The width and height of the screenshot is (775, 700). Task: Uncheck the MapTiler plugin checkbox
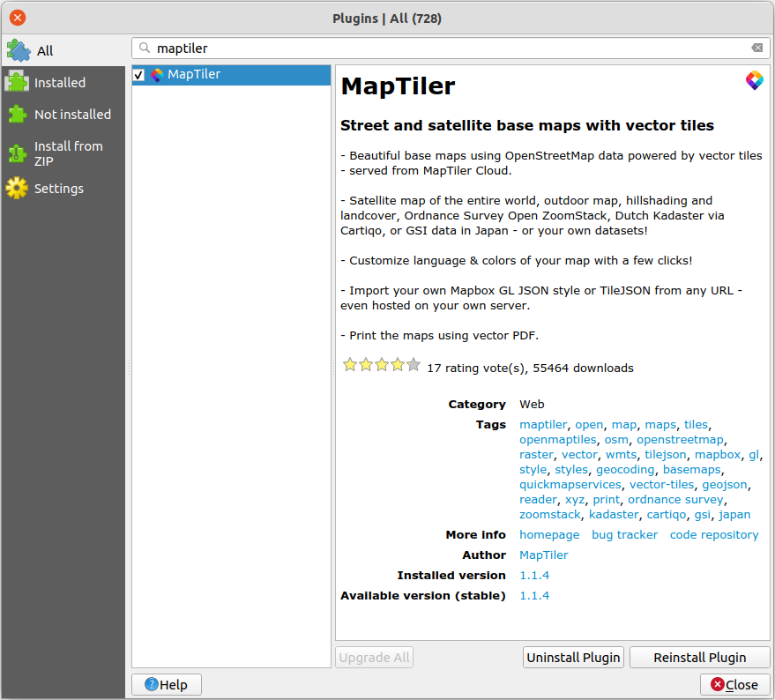(139, 75)
